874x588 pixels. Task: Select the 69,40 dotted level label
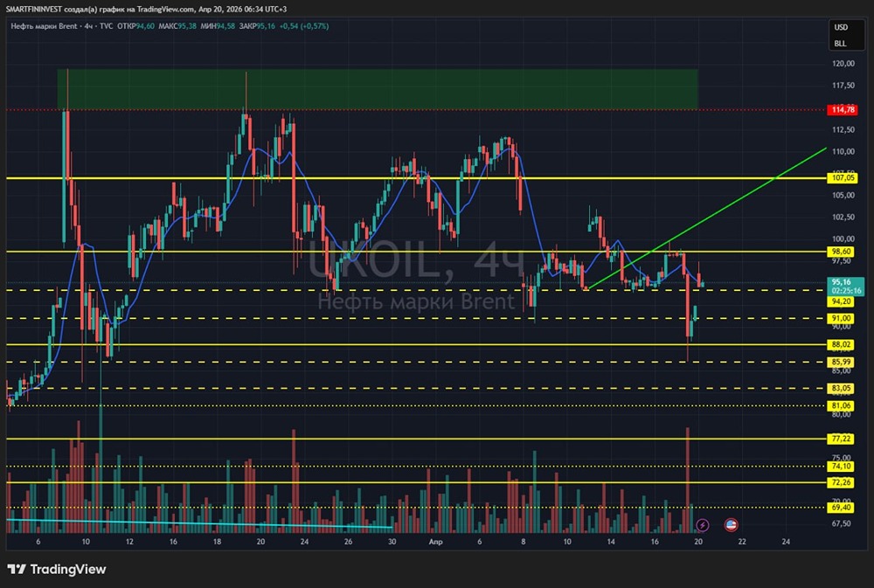[843, 508]
